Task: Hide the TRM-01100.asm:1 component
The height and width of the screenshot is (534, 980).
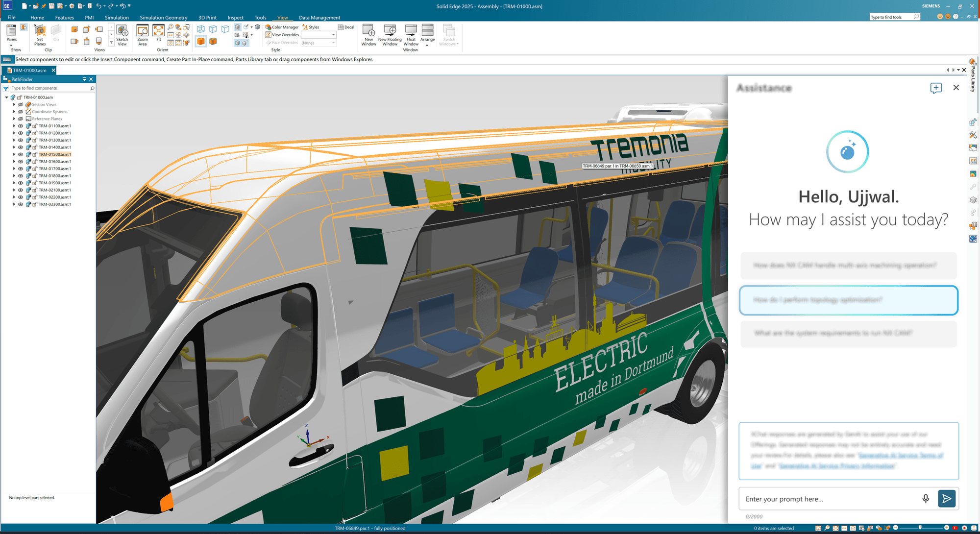Action: pyautogui.click(x=21, y=126)
